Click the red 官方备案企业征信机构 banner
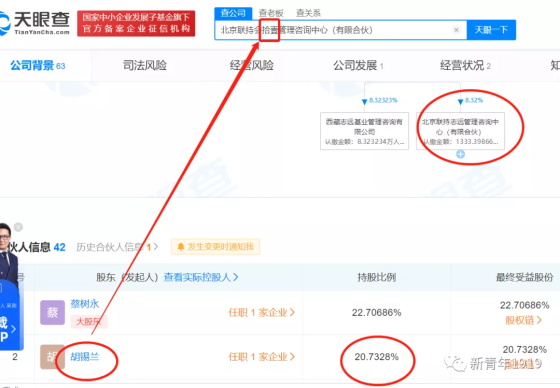Viewport: 560px width, 388px height. (x=136, y=24)
